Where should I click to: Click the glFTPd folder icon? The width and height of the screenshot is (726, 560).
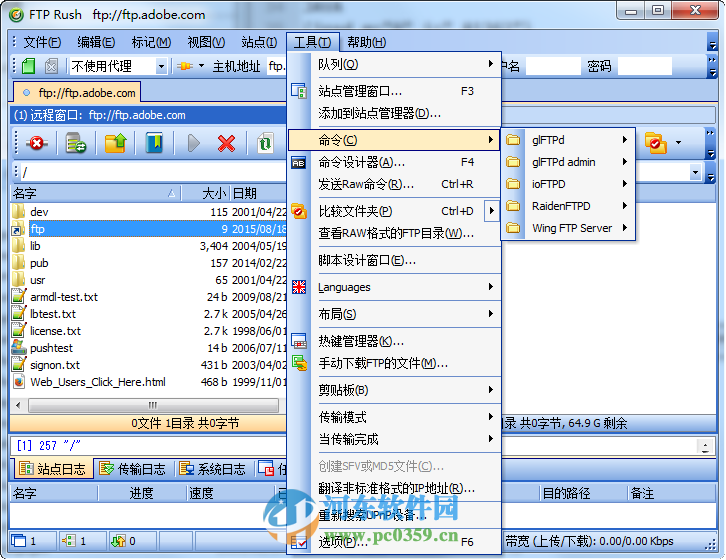(x=513, y=140)
